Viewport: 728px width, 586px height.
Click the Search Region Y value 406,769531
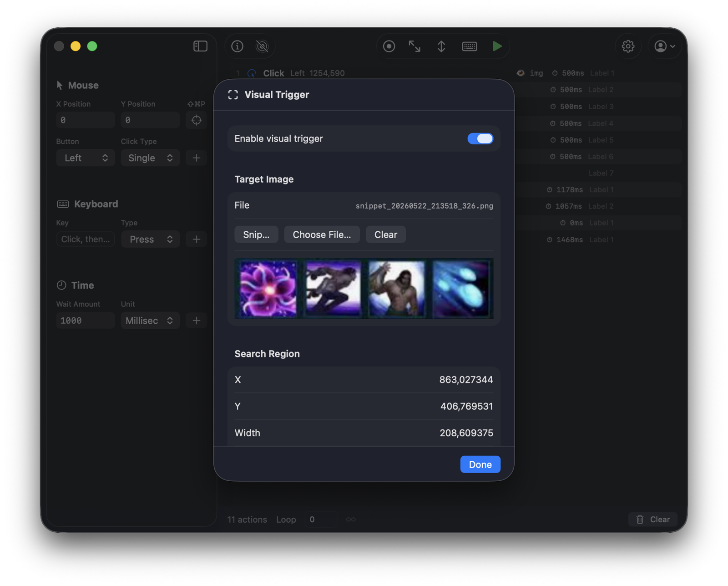(x=466, y=406)
